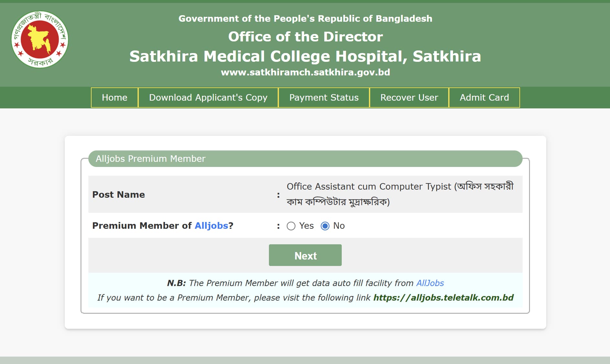Click the Alljobs Premium Member section header

pos(150,159)
